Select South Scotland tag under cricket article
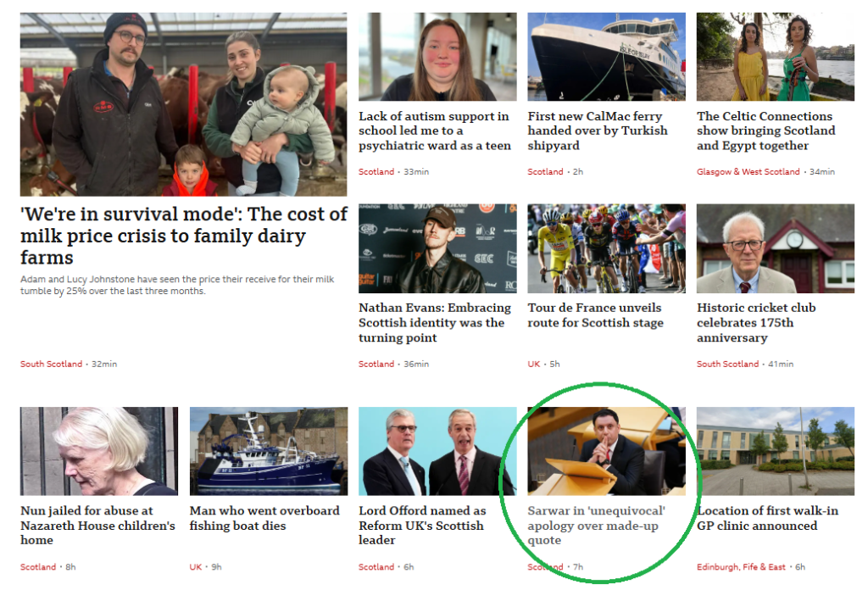 tap(727, 364)
